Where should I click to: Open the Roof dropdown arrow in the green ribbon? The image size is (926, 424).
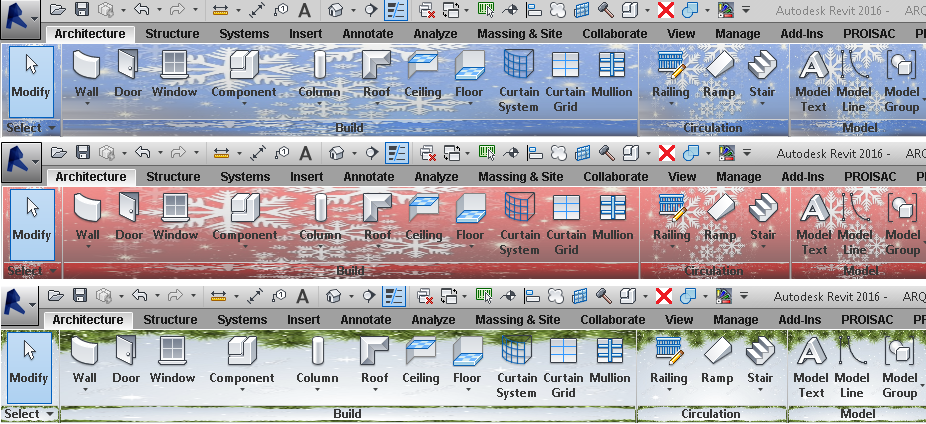click(375, 390)
